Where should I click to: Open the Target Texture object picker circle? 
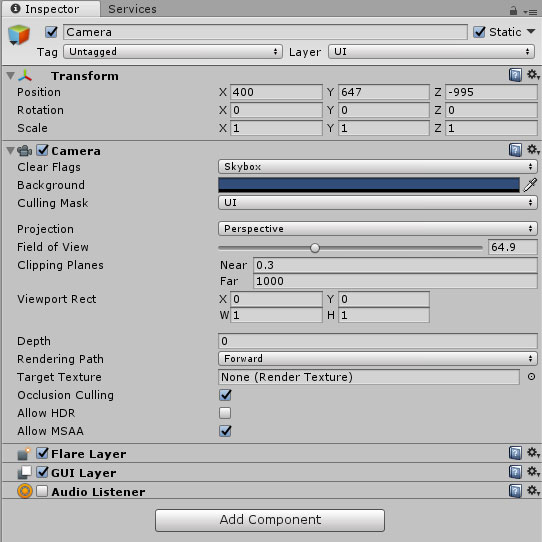[x=531, y=377]
